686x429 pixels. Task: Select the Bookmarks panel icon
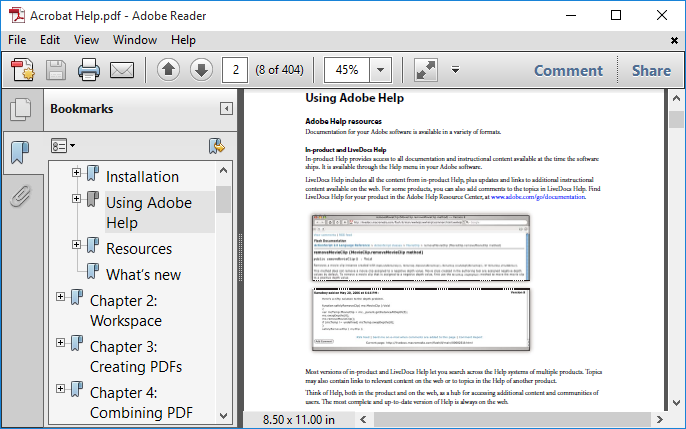pos(20,153)
